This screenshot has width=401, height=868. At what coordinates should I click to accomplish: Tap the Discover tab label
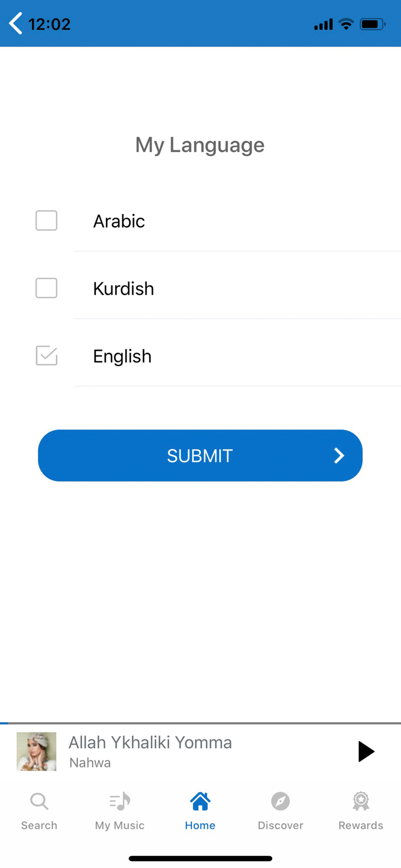(281, 826)
